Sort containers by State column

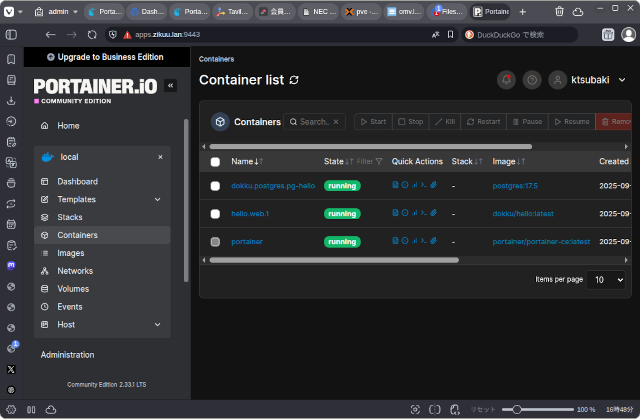338,162
